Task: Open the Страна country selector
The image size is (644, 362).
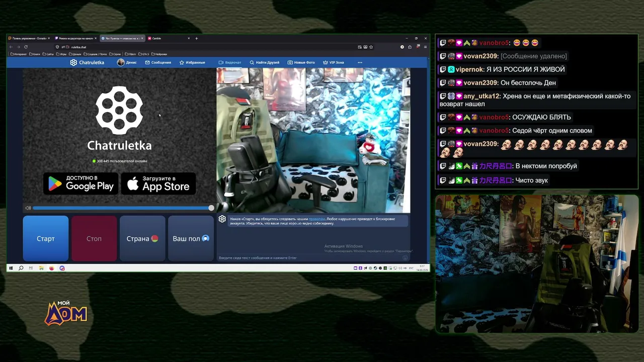Action: 142,238
